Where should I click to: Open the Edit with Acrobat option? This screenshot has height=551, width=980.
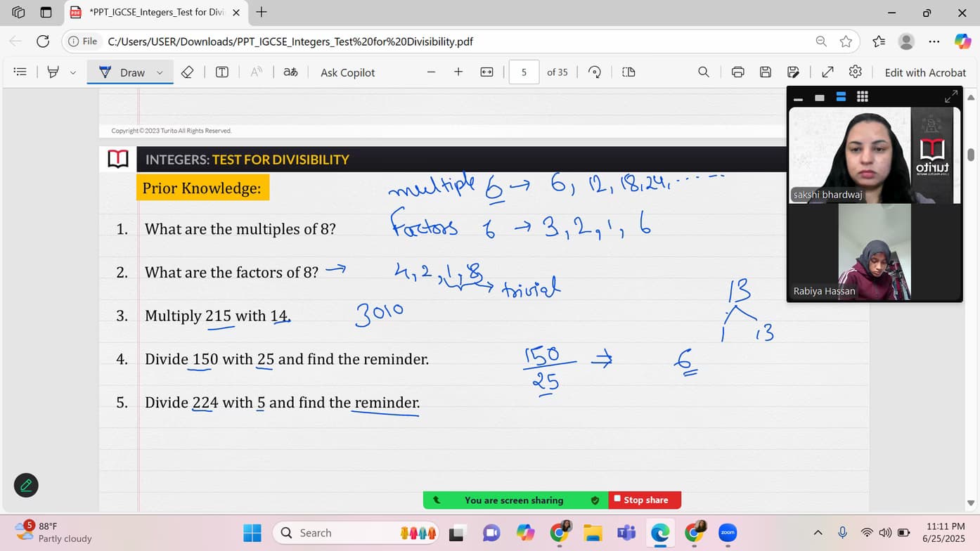925,72
